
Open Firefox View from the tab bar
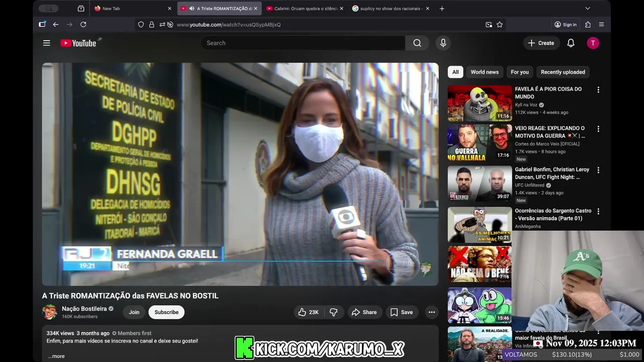[81, 9]
